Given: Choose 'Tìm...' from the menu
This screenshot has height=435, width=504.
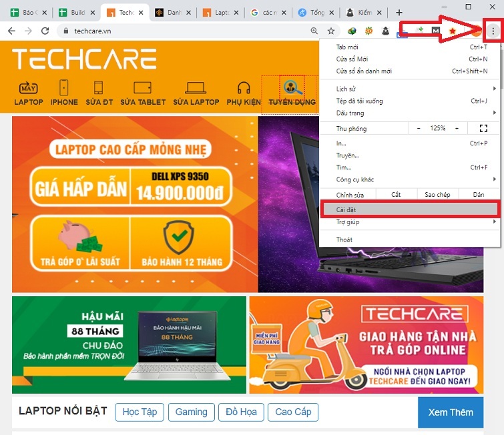Looking at the screenshot, I should [410, 167].
